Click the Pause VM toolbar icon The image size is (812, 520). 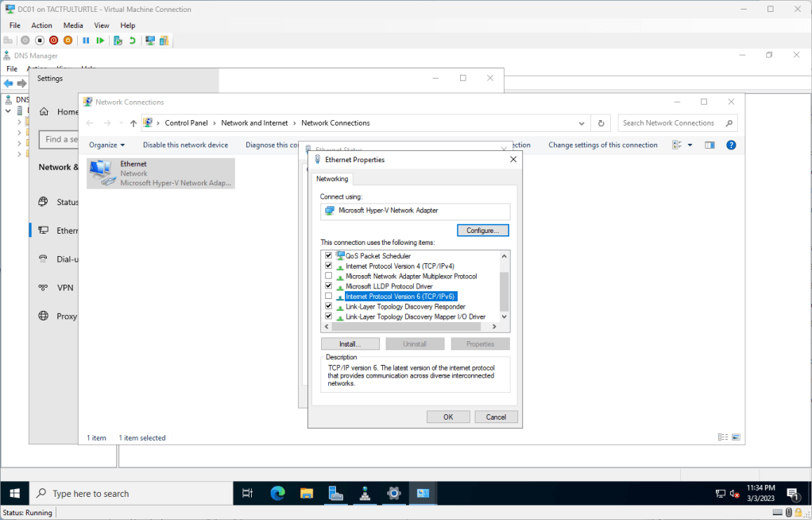click(x=86, y=40)
